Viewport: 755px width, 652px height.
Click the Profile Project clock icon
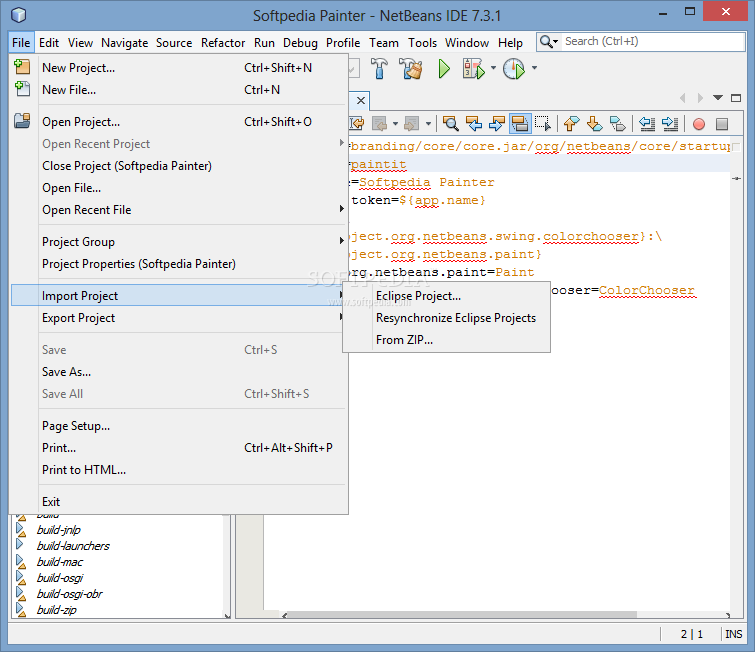(514, 68)
